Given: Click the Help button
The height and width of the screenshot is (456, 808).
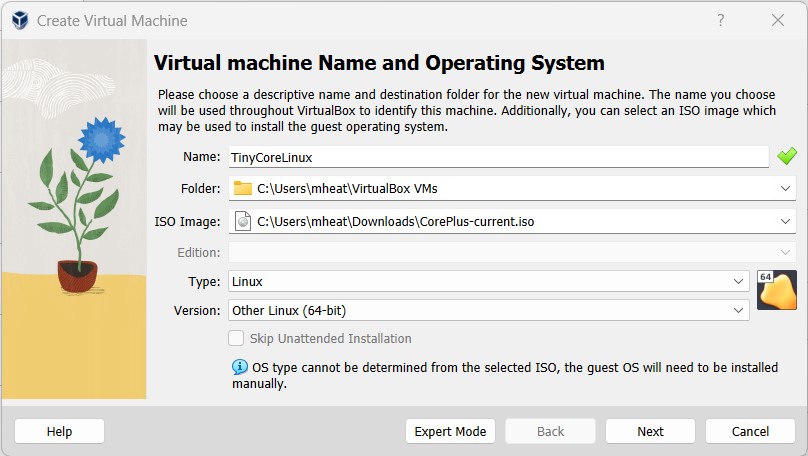Looking at the screenshot, I should point(59,431).
